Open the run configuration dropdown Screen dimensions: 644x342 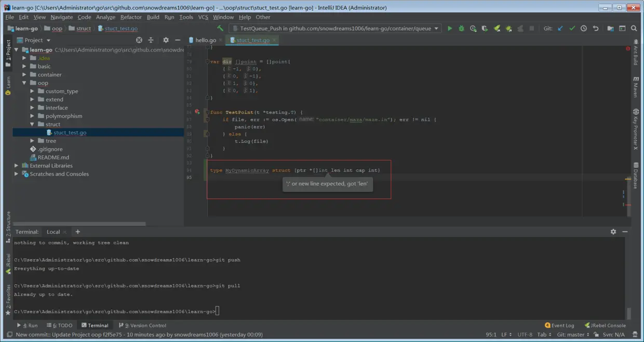point(335,29)
